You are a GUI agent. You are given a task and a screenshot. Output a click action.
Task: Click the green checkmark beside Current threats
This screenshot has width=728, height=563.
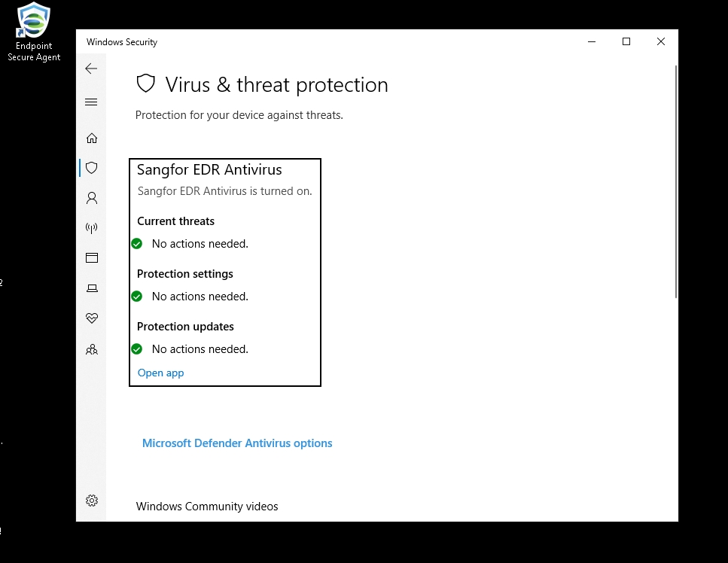tap(136, 243)
